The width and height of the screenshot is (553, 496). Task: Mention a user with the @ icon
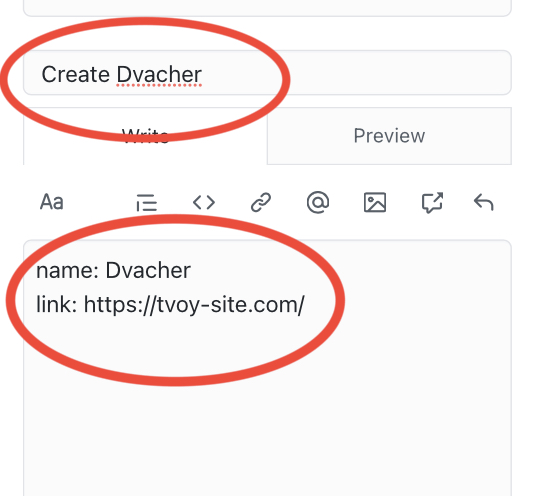pos(318,202)
